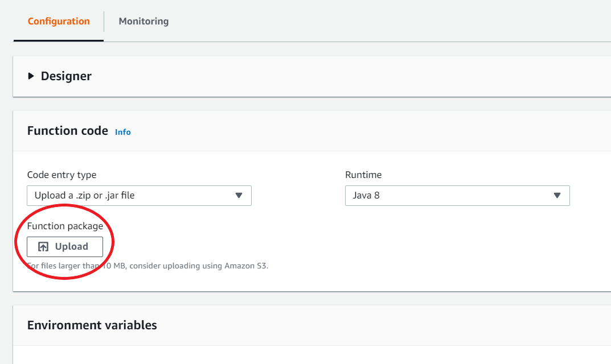Open the Runtime dropdown showing Java 8
Viewport: 611px width, 364px height.
pos(457,196)
